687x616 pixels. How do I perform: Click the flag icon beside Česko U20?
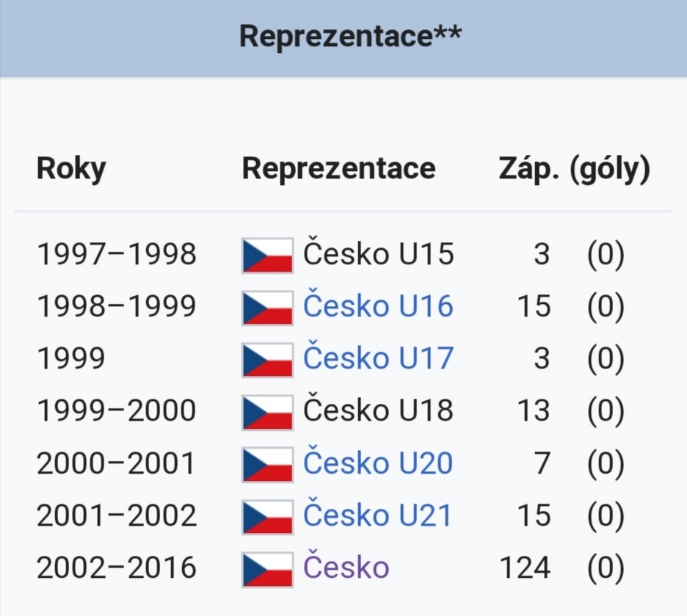pyautogui.click(x=267, y=465)
